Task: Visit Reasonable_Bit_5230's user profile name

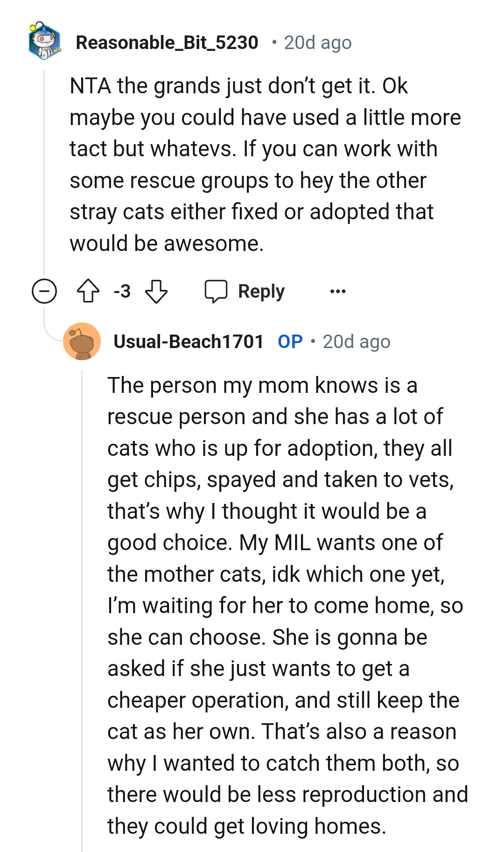Action: coord(167,42)
